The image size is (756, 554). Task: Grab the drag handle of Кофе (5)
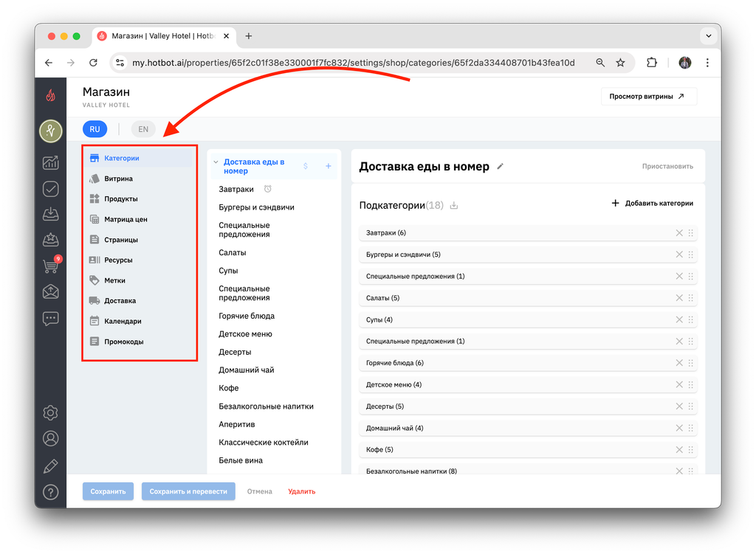point(691,449)
